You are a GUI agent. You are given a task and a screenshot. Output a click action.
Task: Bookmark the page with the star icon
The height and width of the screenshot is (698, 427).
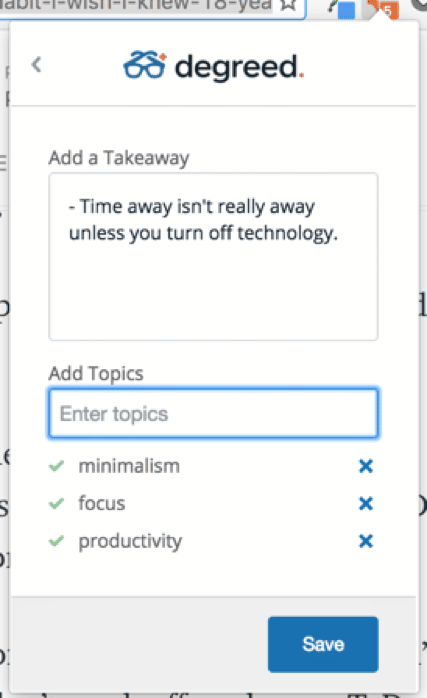289,4
